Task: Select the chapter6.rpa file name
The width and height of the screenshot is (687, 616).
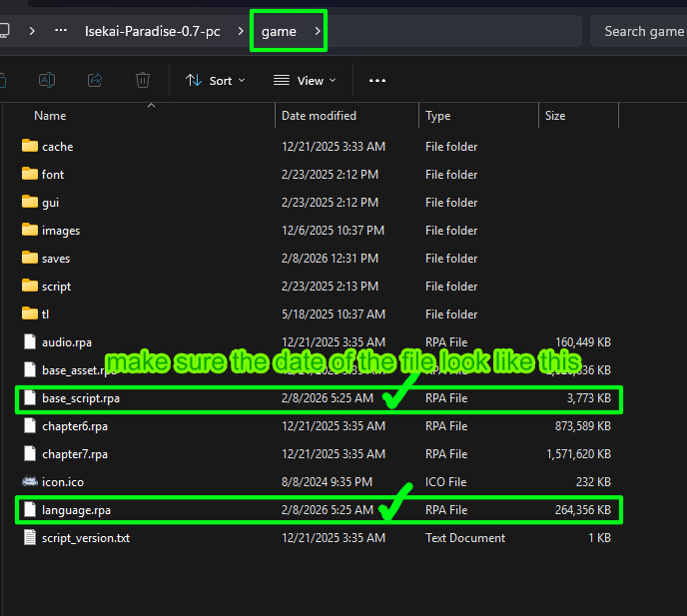Action: point(75,426)
